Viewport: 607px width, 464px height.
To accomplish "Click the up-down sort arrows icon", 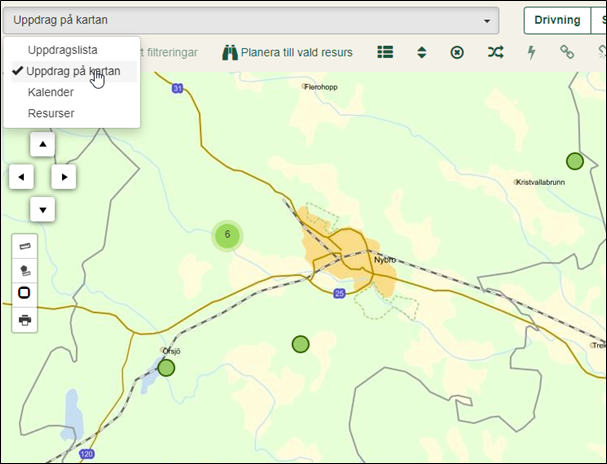I will [x=422, y=52].
